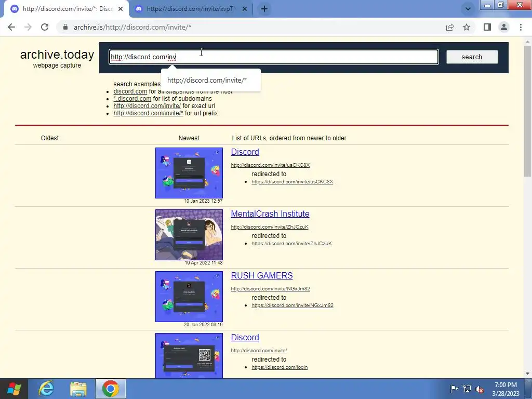Click https://discord.com/invite/NGxJm82 redirect link
The image size is (532, 399).
pos(292,305)
